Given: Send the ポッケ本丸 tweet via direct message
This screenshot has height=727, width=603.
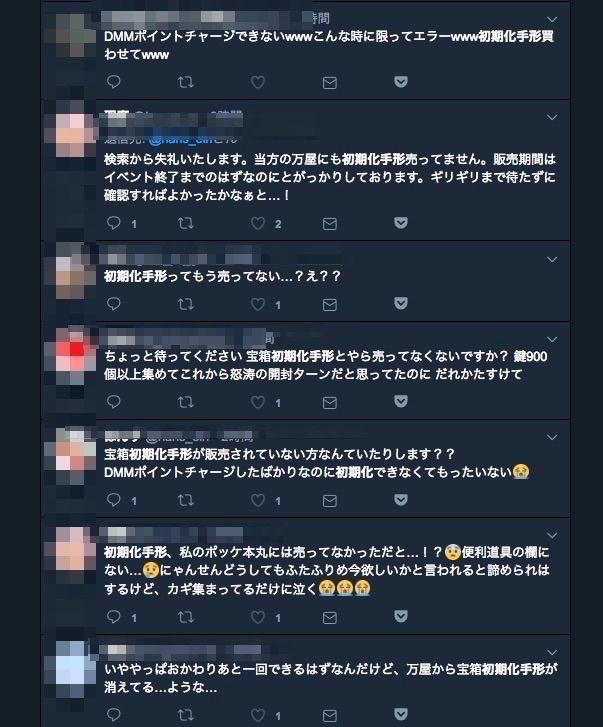Looking at the screenshot, I should point(330,618).
